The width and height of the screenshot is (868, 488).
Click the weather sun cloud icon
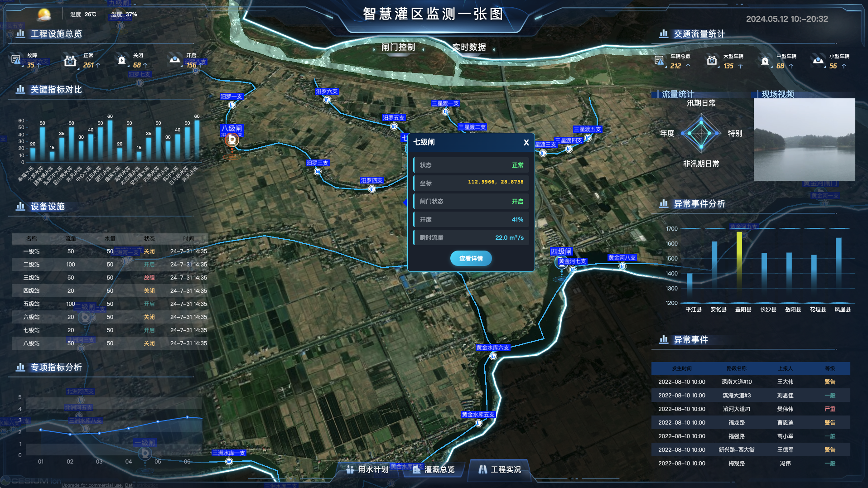pos(44,14)
